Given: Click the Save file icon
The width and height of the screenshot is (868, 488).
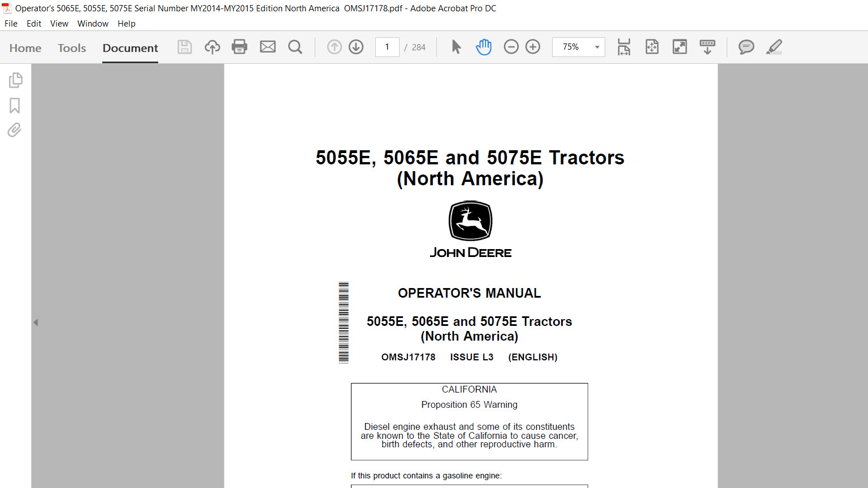Looking at the screenshot, I should coord(185,47).
